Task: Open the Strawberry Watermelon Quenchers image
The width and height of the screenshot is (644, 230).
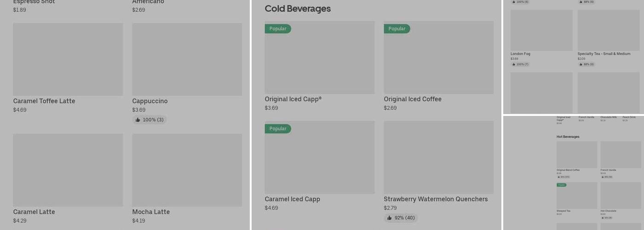Action: click(x=438, y=157)
